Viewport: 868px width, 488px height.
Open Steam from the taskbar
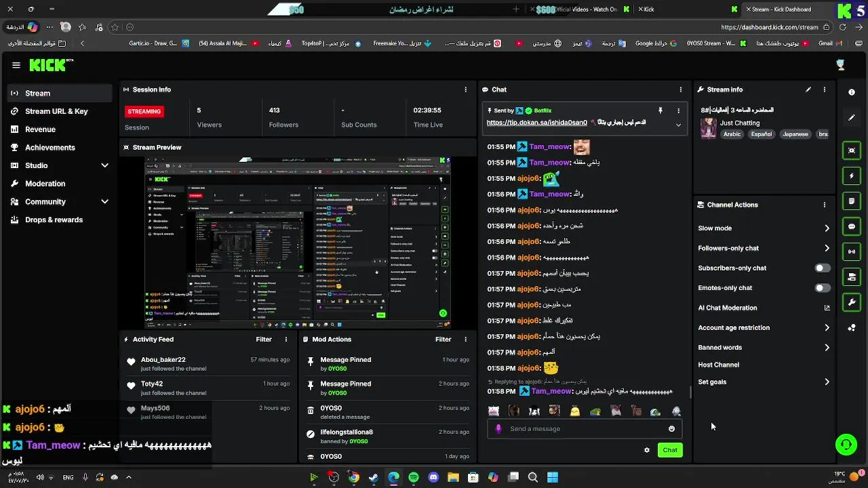[x=374, y=477]
